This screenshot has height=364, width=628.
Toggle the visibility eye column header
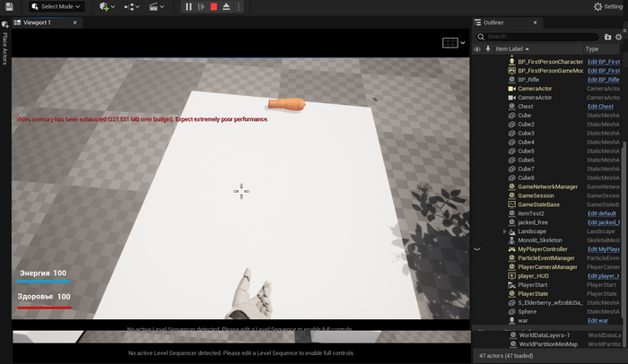[477, 49]
